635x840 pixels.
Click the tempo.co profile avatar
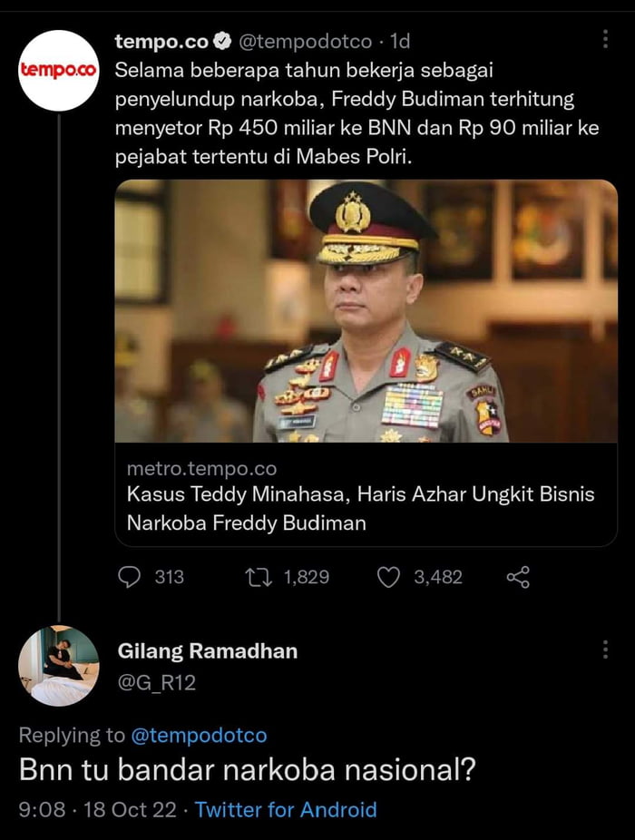(58, 71)
